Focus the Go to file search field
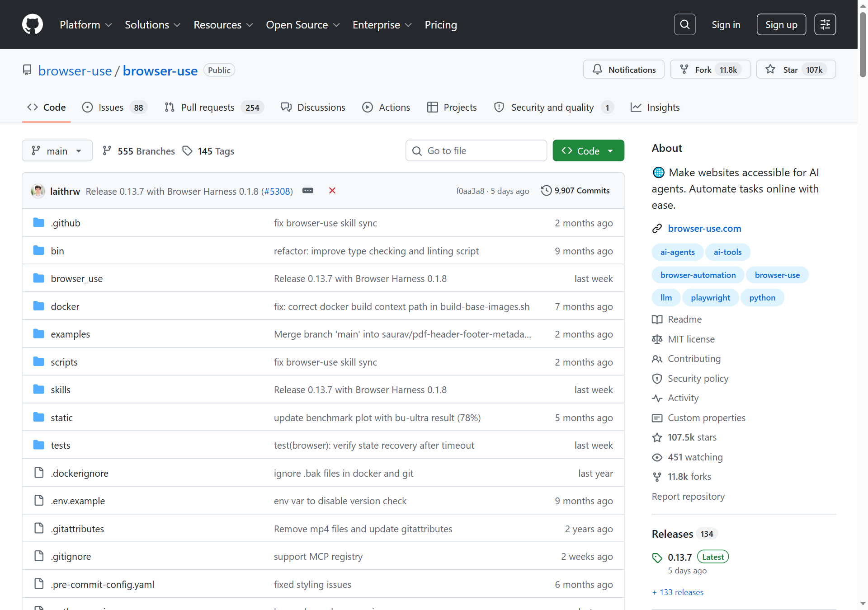 [476, 151]
